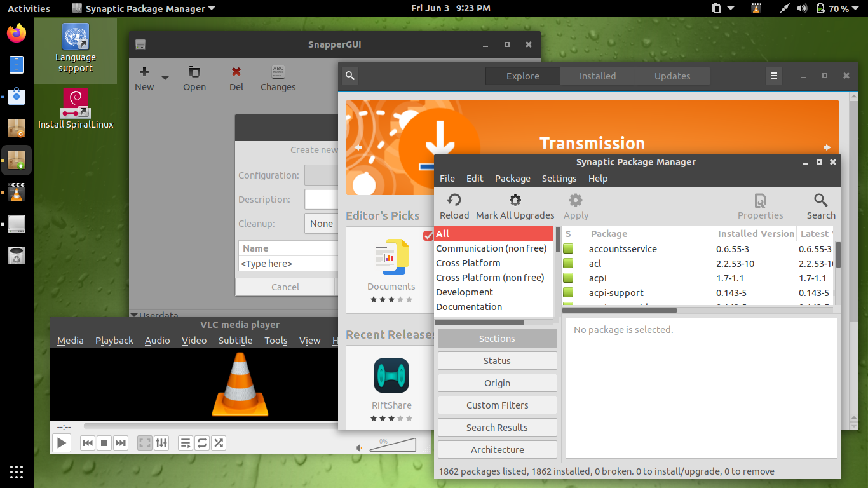Viewport: 868px width, 488px height.
Task: Collapse the Userdata expander in SnapperGUI
Action: click(x=134, y=315)
